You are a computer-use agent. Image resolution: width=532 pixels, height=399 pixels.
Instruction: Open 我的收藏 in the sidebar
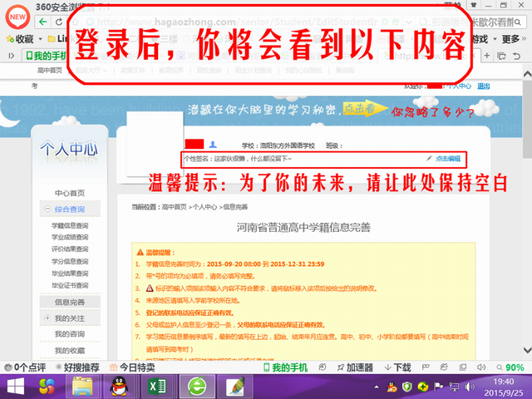[70, 350]
